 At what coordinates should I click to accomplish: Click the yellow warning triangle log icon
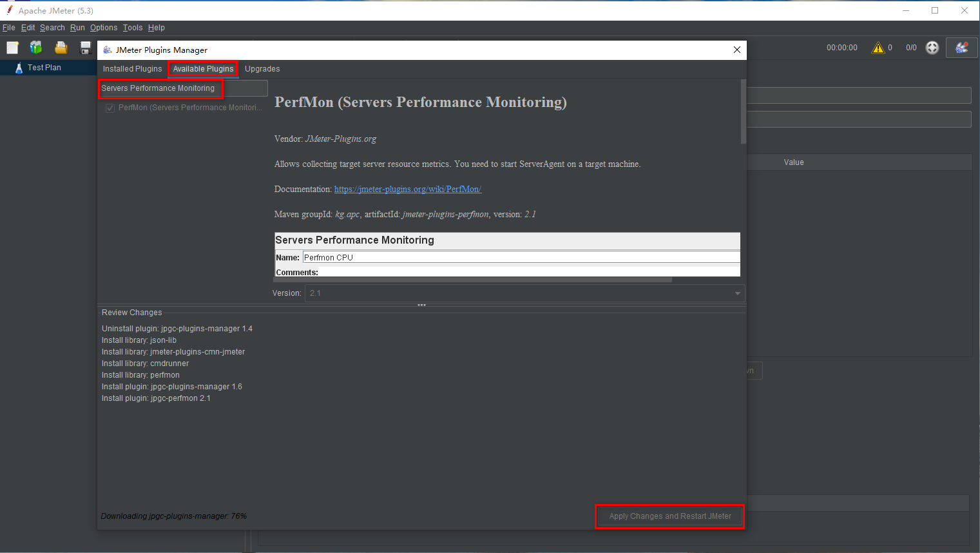click(878, 48)
